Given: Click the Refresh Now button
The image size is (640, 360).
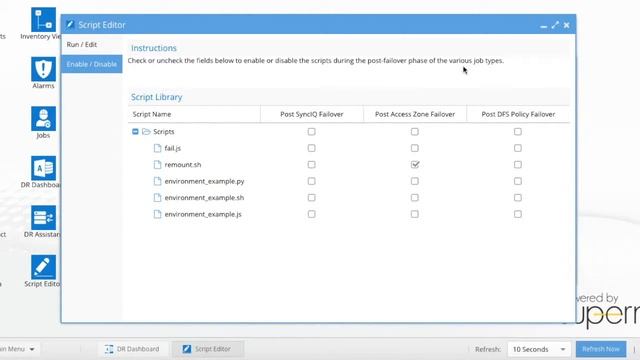Looking at the screenshot, I should (x=601, y=349).
